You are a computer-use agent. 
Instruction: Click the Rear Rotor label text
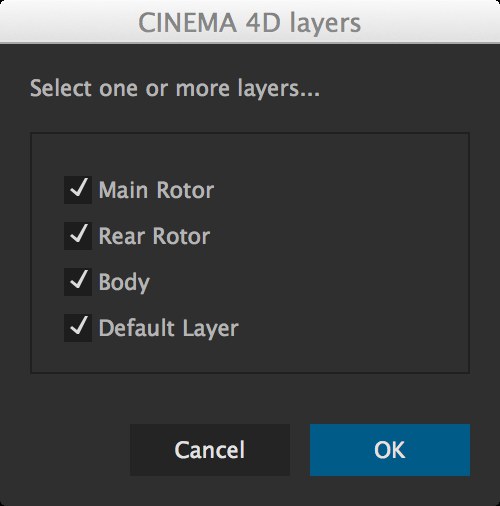154,236
